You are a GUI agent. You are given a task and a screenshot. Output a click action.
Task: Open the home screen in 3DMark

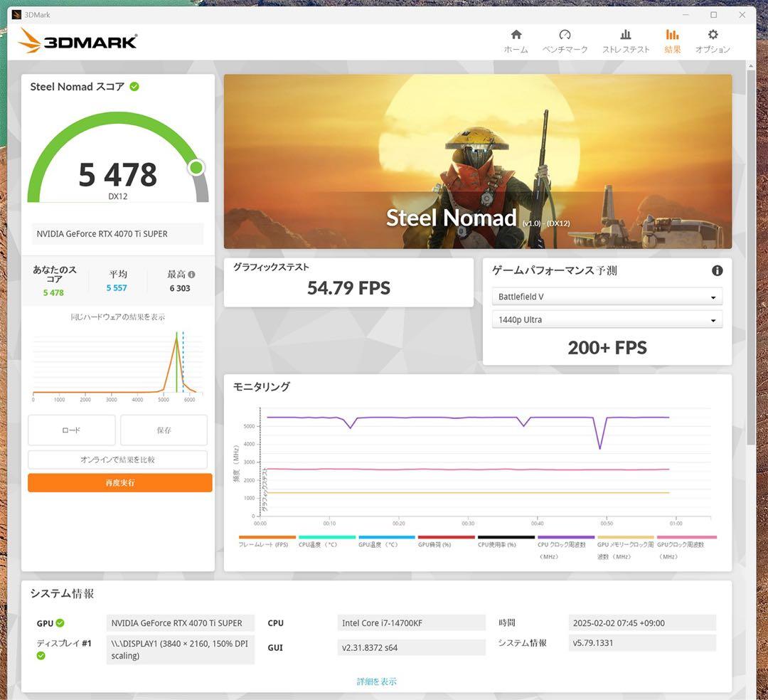515,39
